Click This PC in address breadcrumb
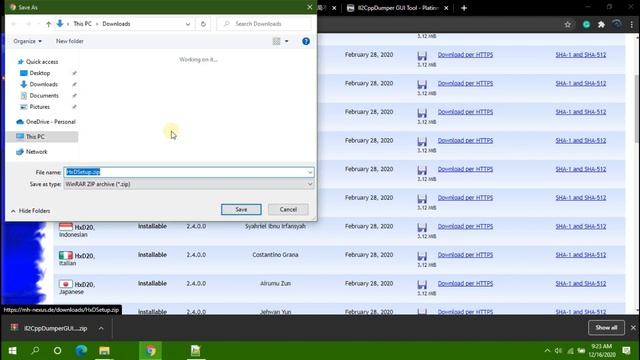640x360 pixels. coord(82,24)
